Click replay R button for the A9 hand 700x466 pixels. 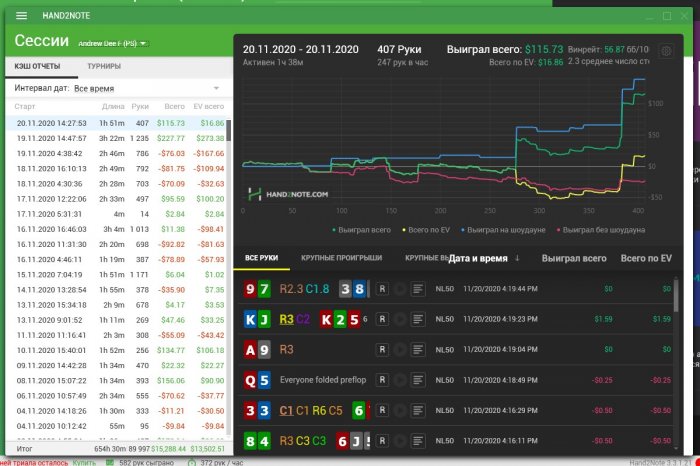click(x=382, y=350)
